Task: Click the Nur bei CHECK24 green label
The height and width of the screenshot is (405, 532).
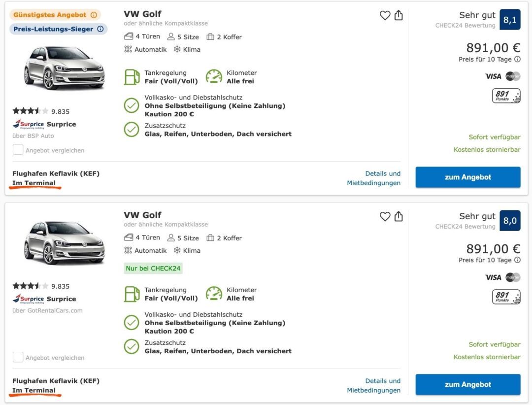Action: [153, 269]
